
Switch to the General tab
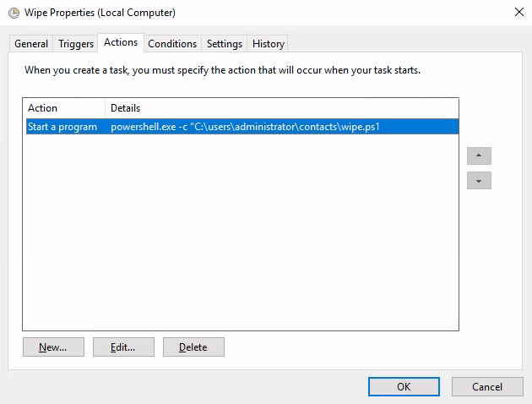[31, 44]
